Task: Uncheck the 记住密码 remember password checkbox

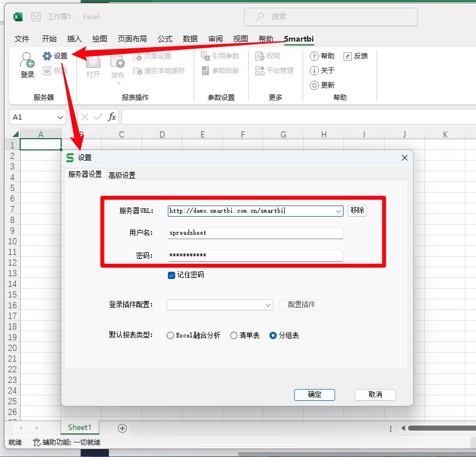Action: 171,275
